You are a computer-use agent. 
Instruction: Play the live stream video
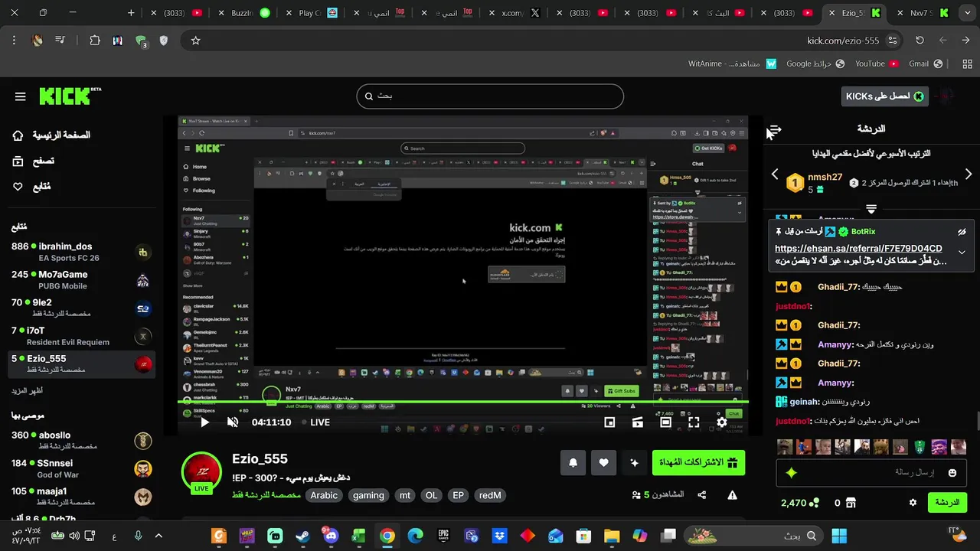[x=204, y=422]
